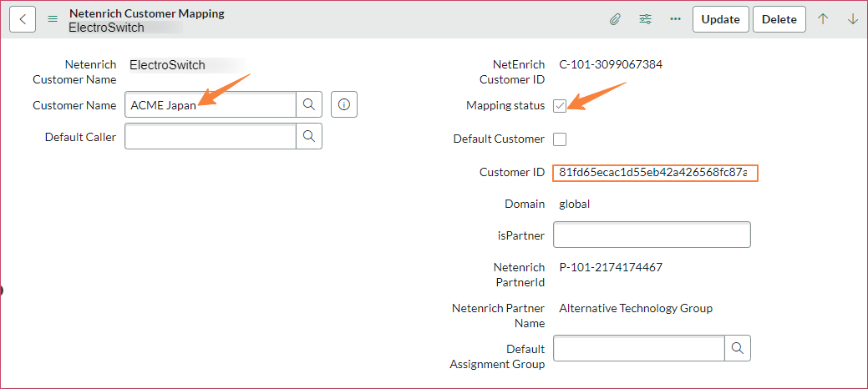Enable the Default Customer checkbox
This screenshot has height=389, width=868.
[x=560, y=139]
